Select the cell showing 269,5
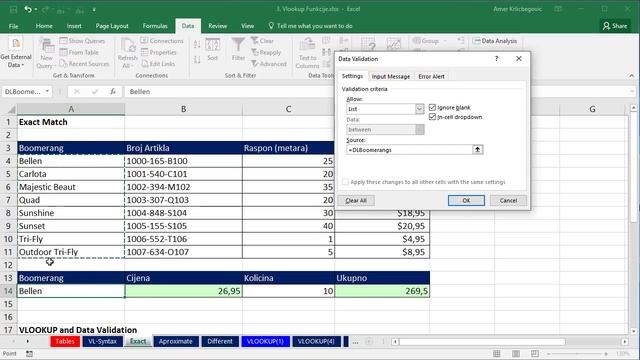The width and height of the screenshot is (640, 360). (x=382, y=291)
